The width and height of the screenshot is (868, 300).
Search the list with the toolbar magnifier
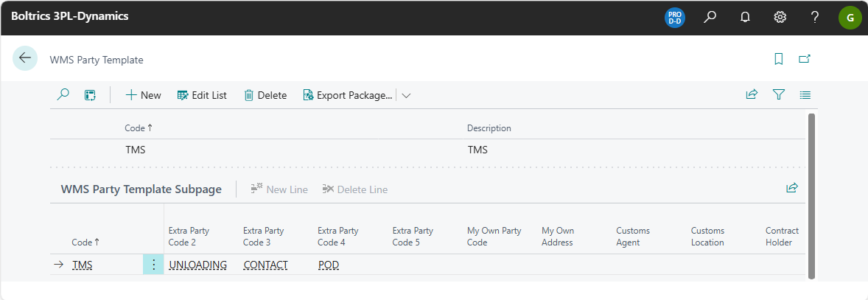tap(63, 94)
